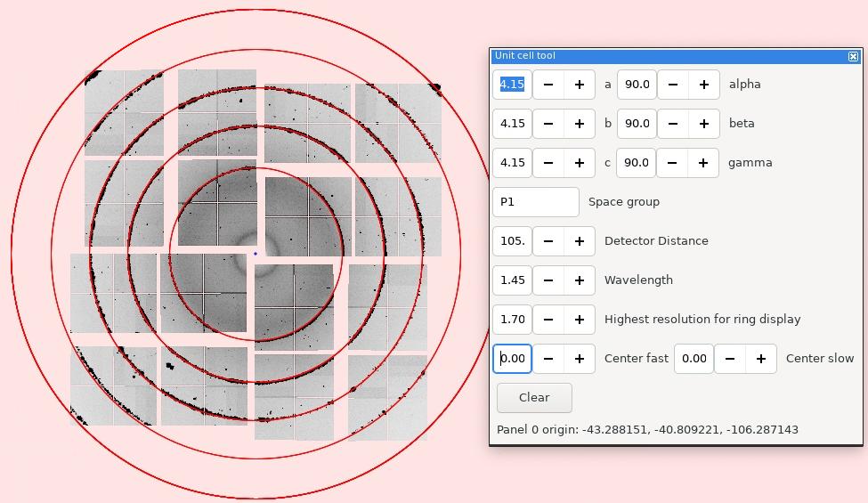This screenshot has width=868, height=503.
Task: Focus the Wavelength 1.45 input field
Action: [x=512, y=280]
